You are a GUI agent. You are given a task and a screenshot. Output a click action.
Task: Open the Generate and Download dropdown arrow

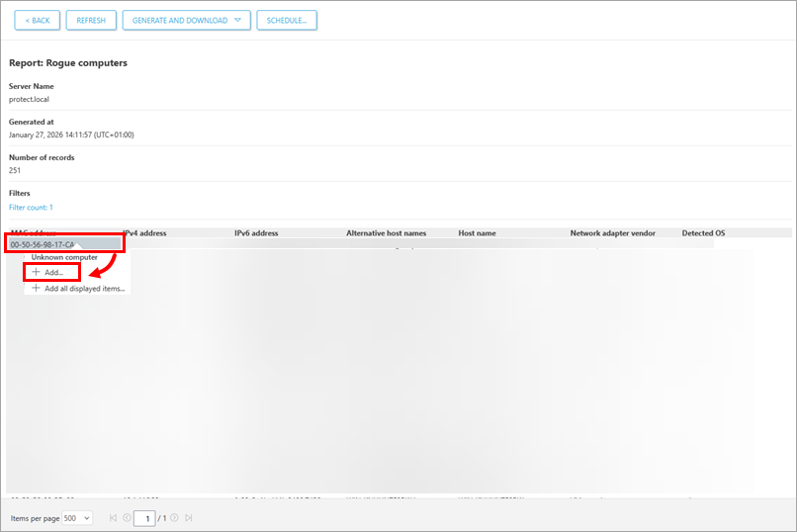237,21
